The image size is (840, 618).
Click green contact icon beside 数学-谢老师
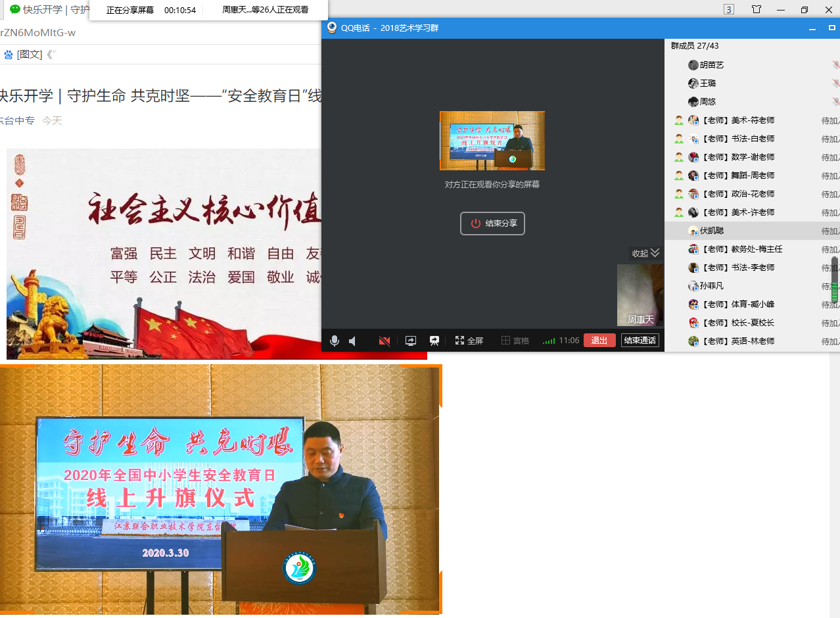[679, 157]
